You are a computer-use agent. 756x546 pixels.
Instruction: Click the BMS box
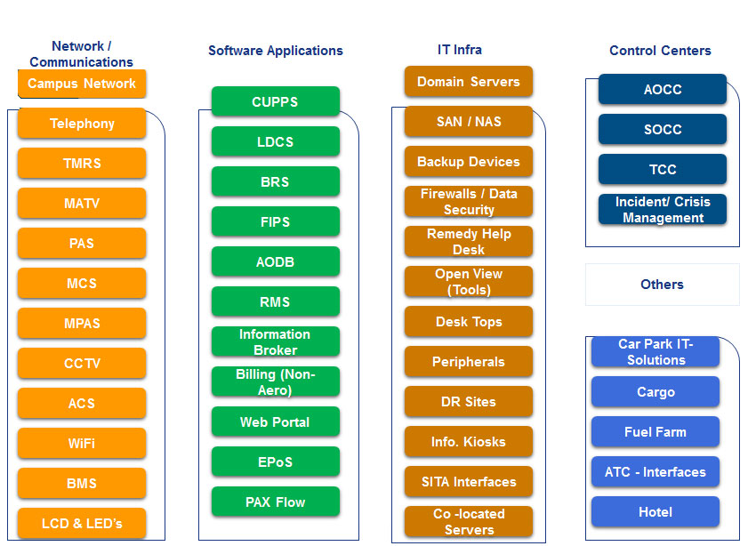[82, 484]
